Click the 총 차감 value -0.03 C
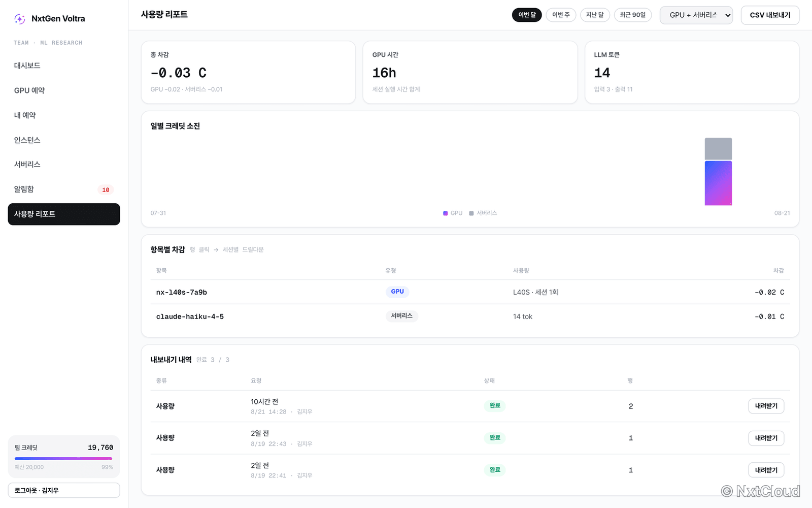Viewport: 812px width, 508px height. (x=178, y=73)
